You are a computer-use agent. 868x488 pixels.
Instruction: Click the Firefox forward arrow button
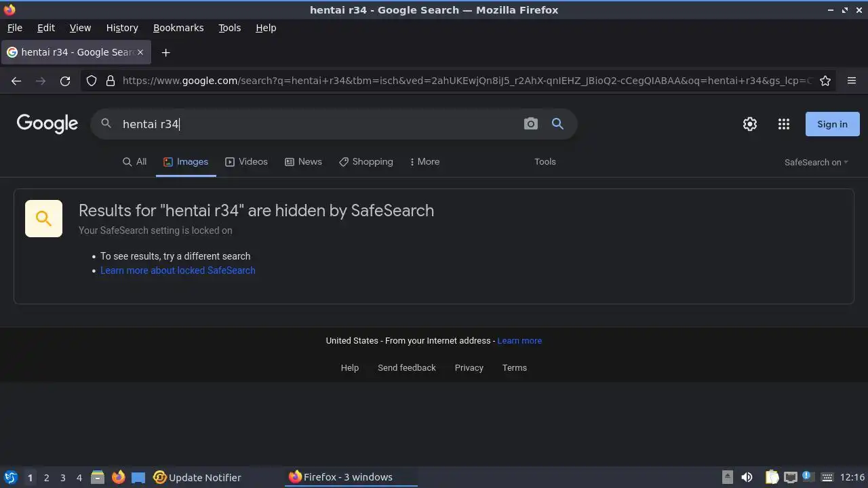pyautogui.click(x=41, y=81)
